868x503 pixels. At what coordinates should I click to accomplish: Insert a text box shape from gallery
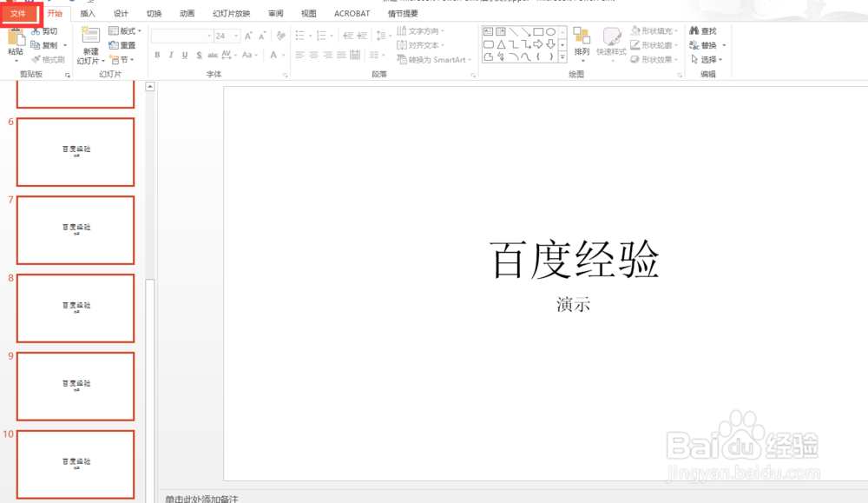[x=488, y=32]
